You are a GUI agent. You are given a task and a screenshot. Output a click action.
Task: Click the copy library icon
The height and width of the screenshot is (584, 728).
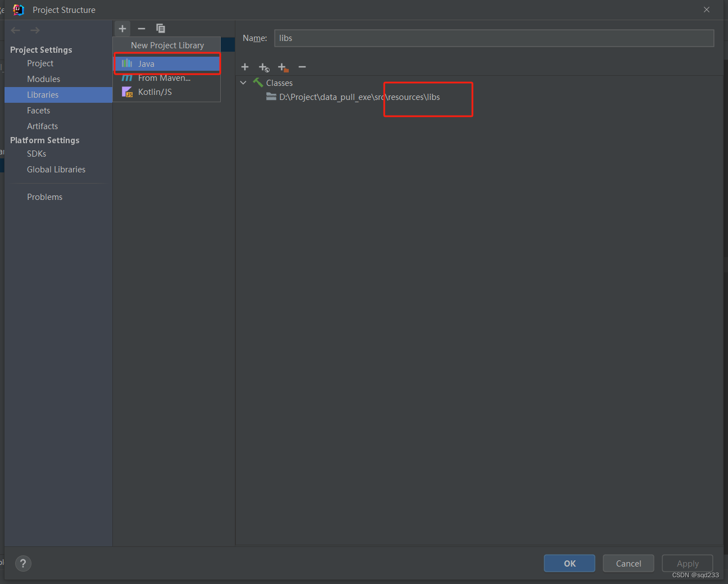click(161, 29)
